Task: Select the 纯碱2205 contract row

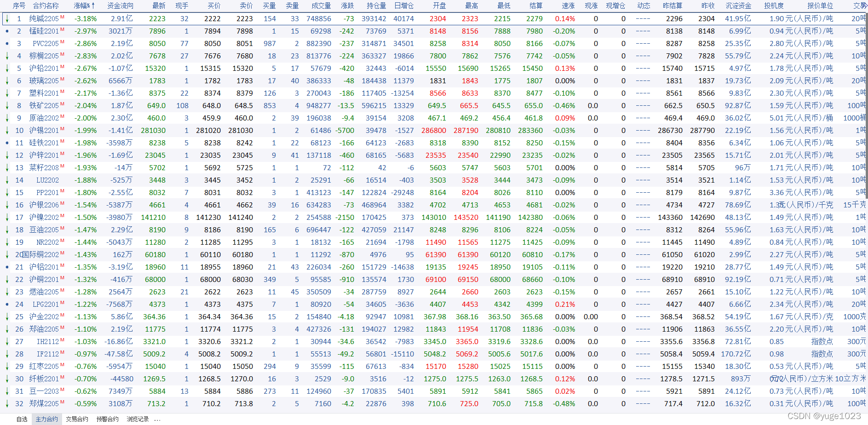Action: click(434, 18)
